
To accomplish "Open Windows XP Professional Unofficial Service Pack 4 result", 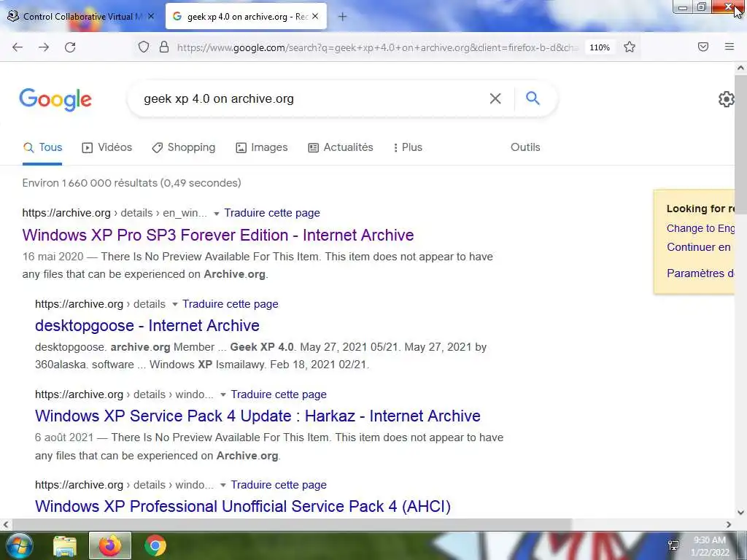I will [x=243, y=506].
